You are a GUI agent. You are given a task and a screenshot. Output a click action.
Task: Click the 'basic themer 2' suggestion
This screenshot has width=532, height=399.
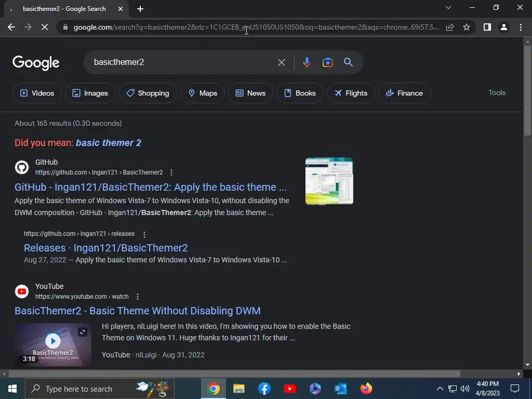(108, 143)
